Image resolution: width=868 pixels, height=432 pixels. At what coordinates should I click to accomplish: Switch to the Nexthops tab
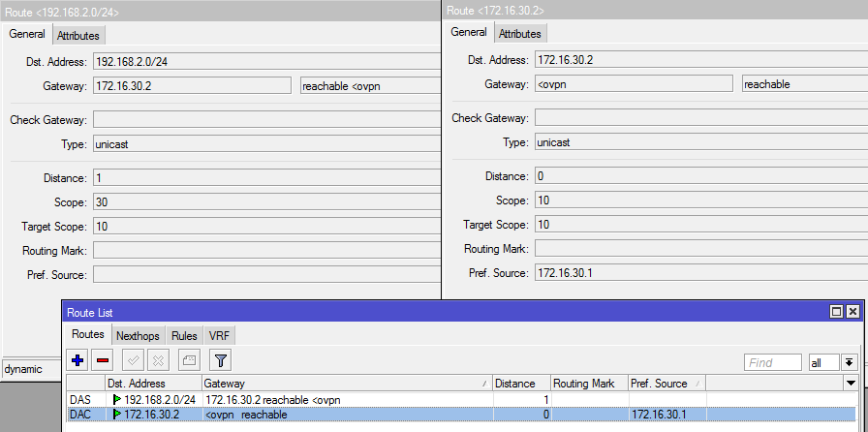tap(138, 335)
